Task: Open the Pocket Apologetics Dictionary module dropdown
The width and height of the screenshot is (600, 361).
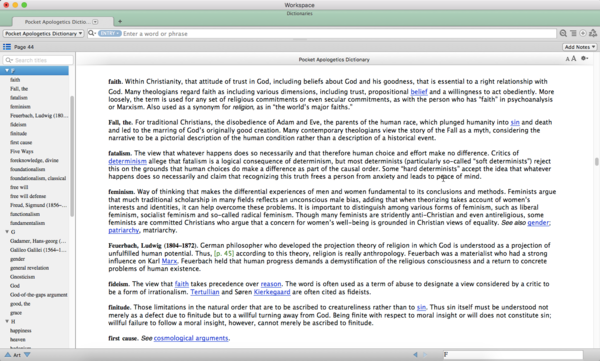Action: (x=43, y=33)
